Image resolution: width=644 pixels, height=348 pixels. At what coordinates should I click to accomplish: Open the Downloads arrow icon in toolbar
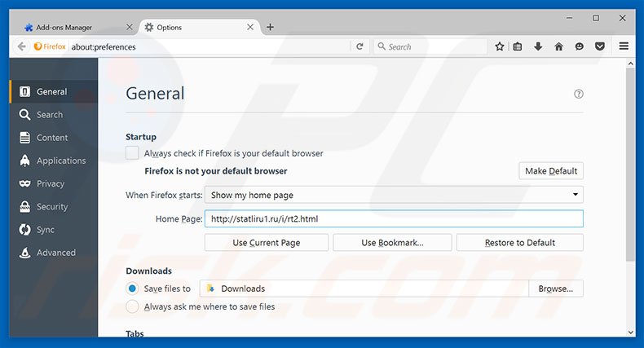tap(538, 46)
